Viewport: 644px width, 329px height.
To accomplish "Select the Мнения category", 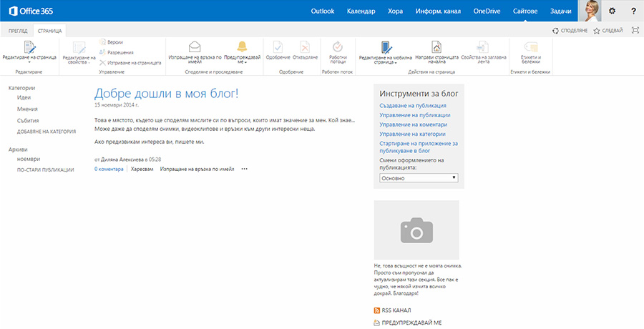I will click(x=27, y=109).
